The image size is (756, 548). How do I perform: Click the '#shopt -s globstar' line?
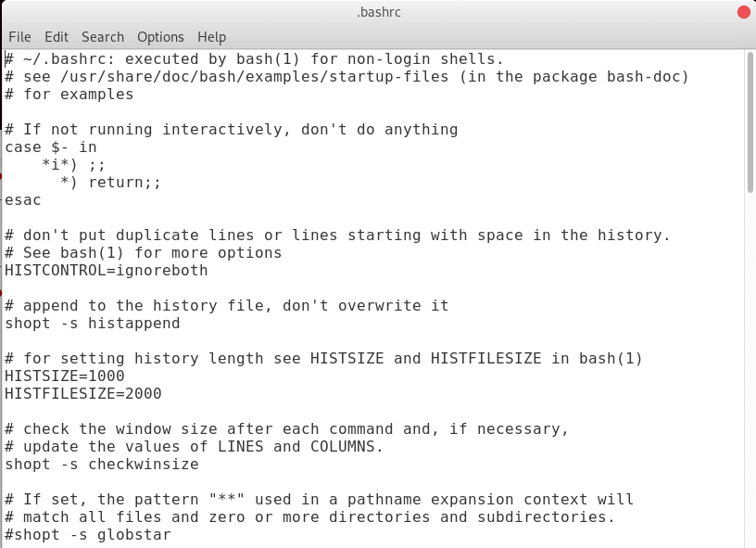88,534
